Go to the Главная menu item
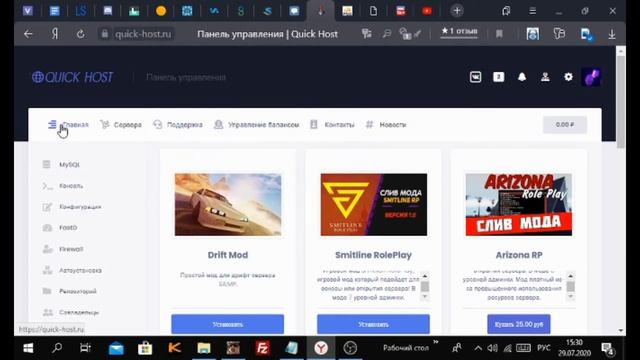Screen dimensions: 640x360 coord(68,124)
